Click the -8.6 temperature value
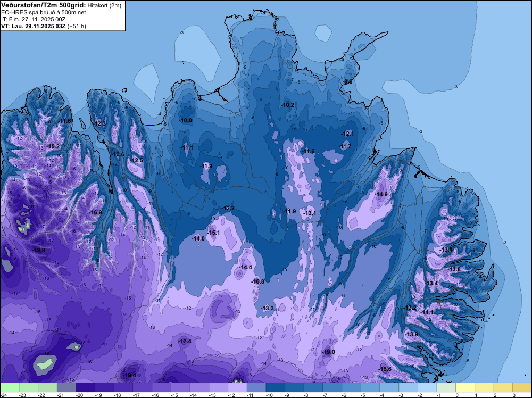The image size is (532, 398). (x=347, y=82)
